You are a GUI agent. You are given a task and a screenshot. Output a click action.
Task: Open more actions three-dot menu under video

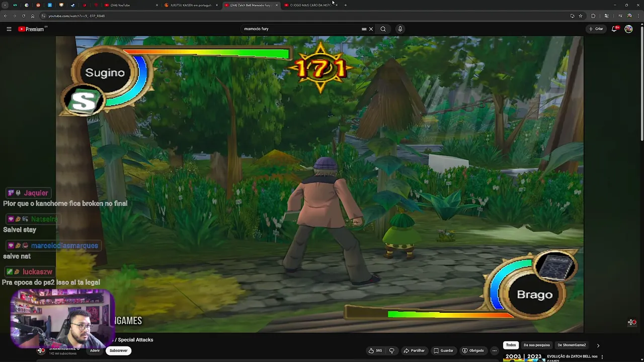coord(495,350)
